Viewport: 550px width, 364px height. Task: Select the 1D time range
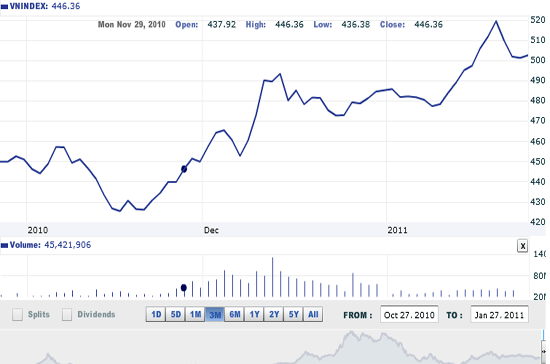point(156,314)
